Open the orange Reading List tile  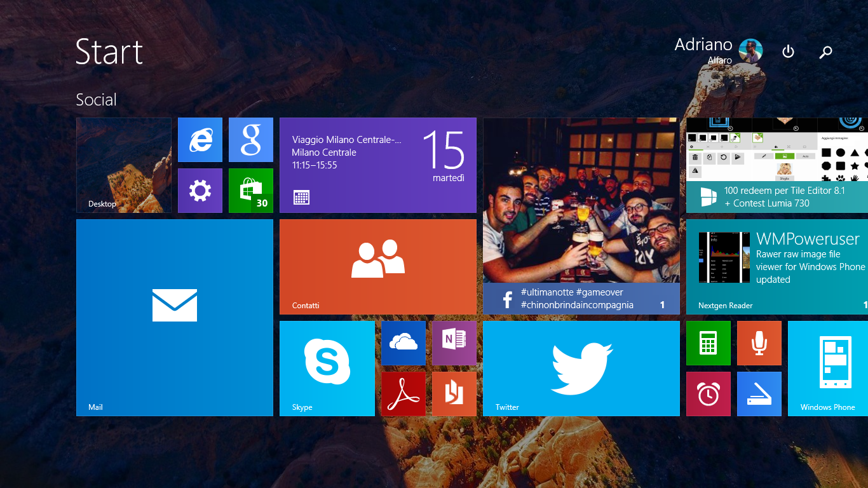point(454,394)
